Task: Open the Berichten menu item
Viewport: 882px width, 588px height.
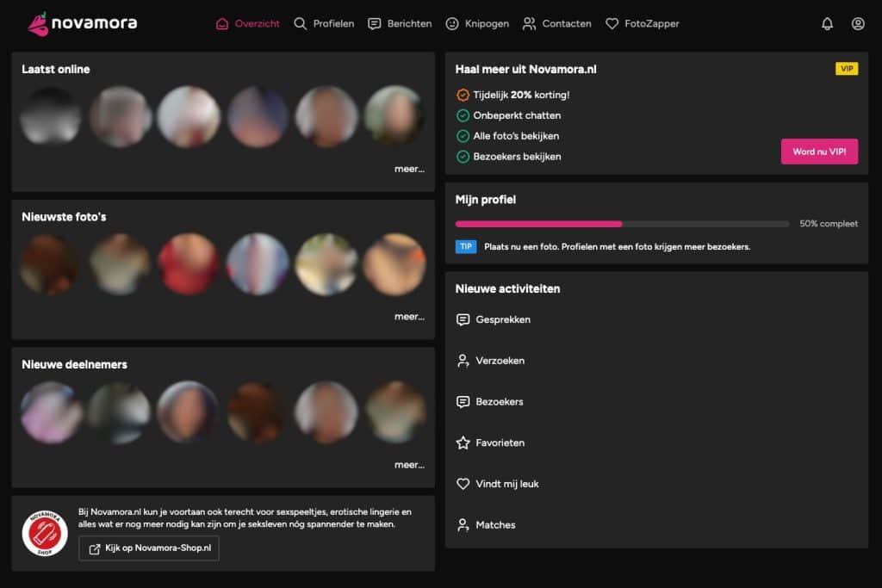Action: pyautogui.click(x=400, y=23)
